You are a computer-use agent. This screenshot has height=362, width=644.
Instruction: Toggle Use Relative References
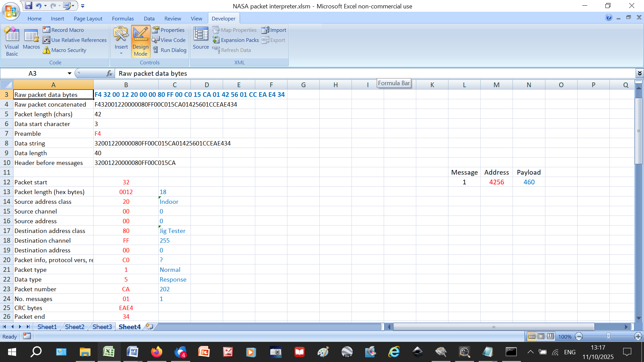coord(74,40)
